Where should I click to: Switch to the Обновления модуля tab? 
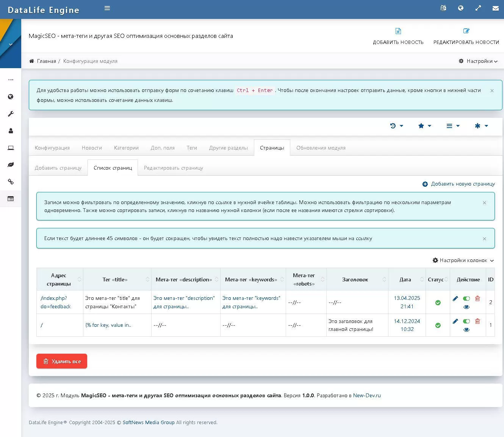321,148
